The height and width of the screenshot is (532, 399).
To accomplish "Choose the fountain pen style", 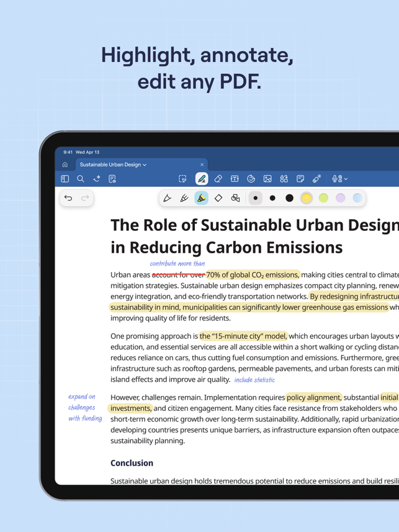I will tap(168, 198).
